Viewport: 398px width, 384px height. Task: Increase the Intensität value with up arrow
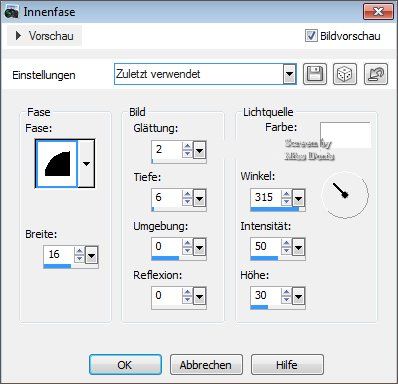pyautogui.click(x=286, y=243)
